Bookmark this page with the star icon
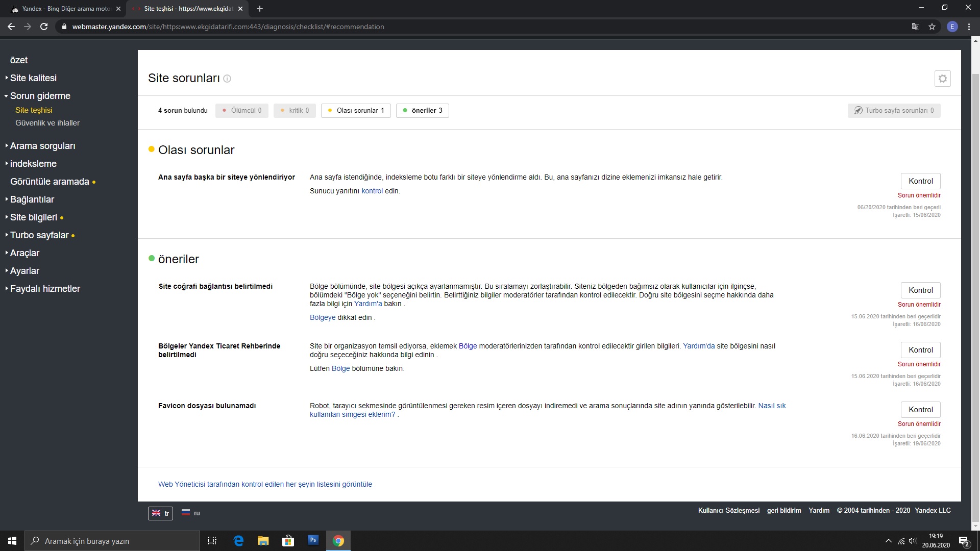Screen dimensions: 980x551 coord(932,27)
